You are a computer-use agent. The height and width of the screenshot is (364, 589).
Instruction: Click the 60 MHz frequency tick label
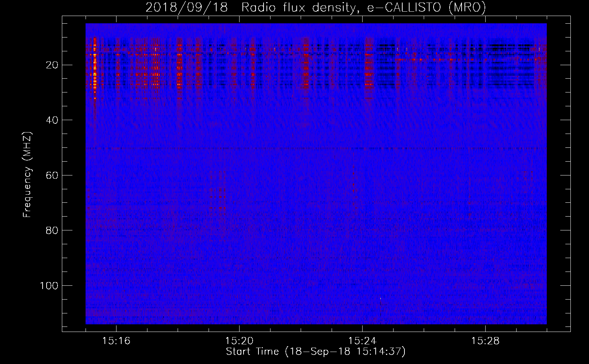pyautogui.click(x=52, y=175)
